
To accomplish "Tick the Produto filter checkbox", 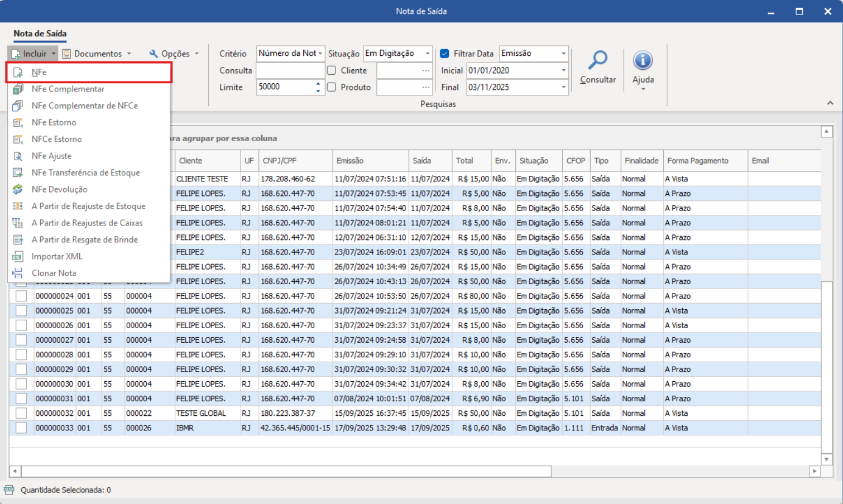I will (332, 87).
